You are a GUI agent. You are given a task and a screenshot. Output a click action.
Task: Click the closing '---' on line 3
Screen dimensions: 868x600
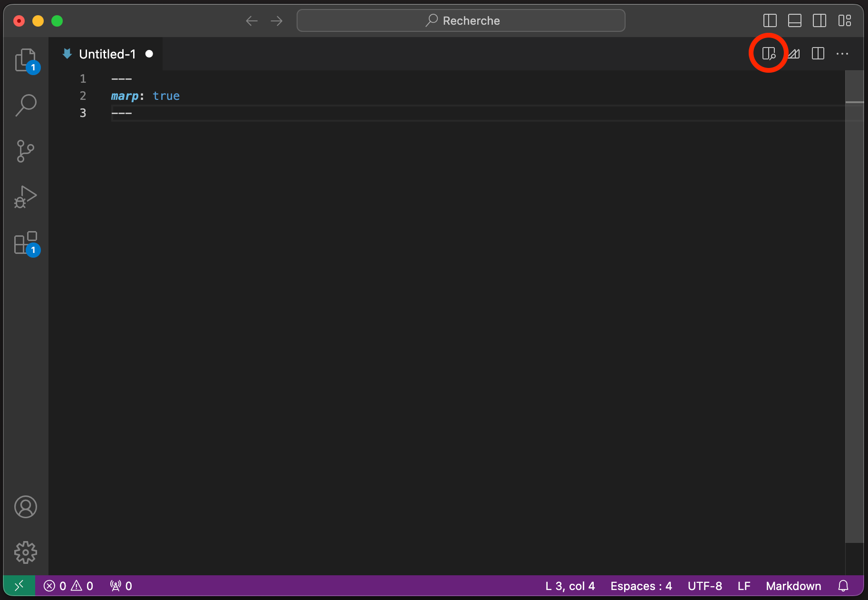(121, 113)
